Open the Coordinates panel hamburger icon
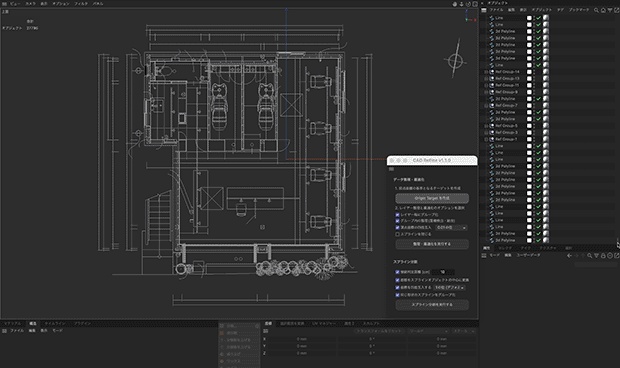Screen dimensions: 620x368 pyautogui.click(x=266, y=331)
